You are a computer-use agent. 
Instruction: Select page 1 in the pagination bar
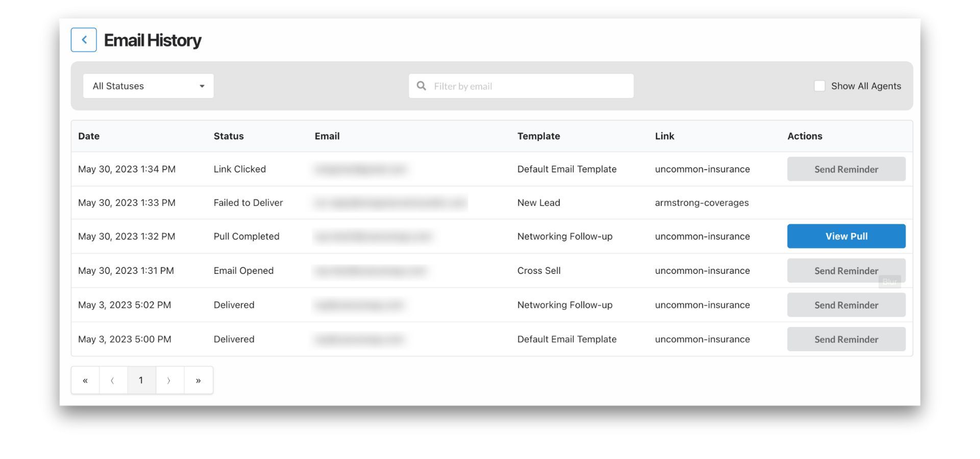coord(141,379)
